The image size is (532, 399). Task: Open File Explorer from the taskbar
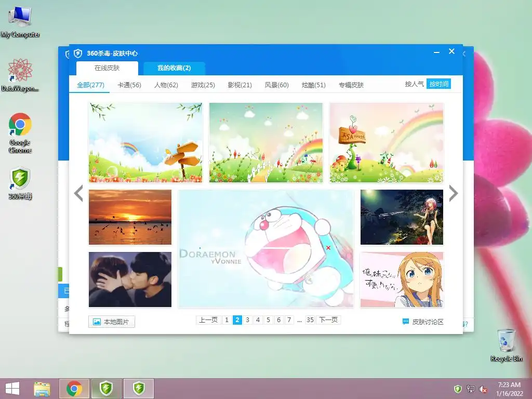tap(42, 389)
